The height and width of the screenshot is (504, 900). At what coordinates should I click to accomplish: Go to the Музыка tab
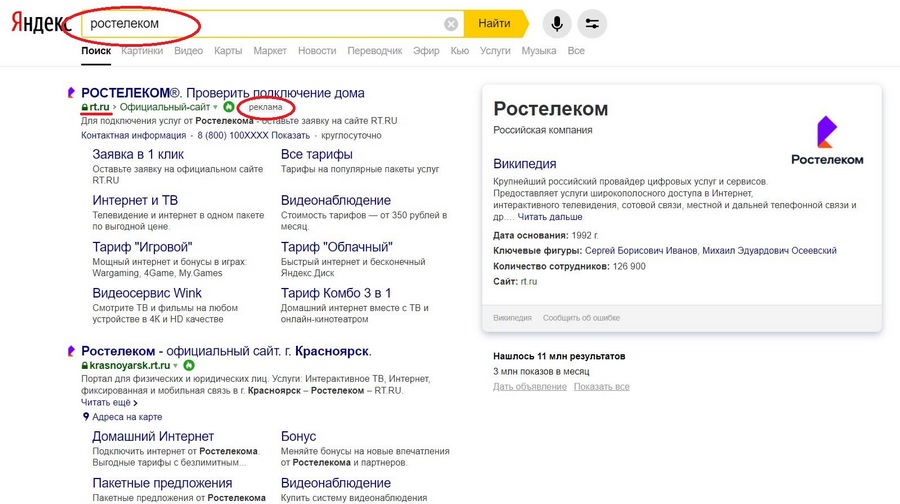click(x=538, y=51)
